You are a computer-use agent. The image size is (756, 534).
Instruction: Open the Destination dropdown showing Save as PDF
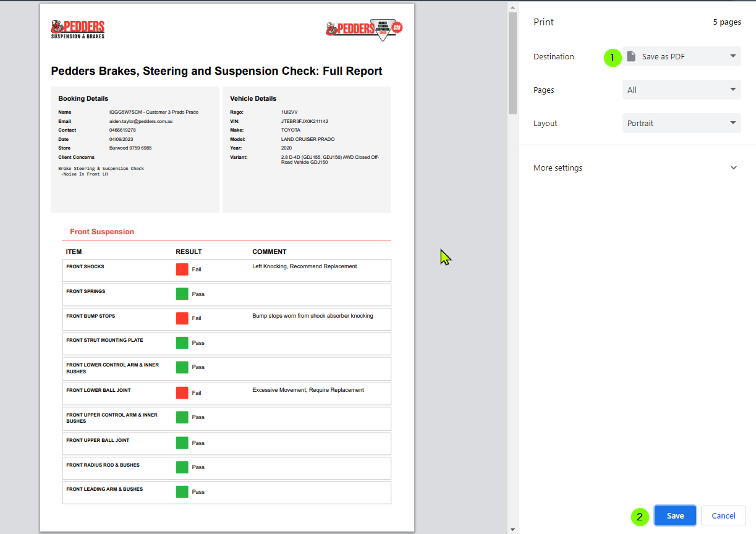pyautogui.click(x=681, y=56)
